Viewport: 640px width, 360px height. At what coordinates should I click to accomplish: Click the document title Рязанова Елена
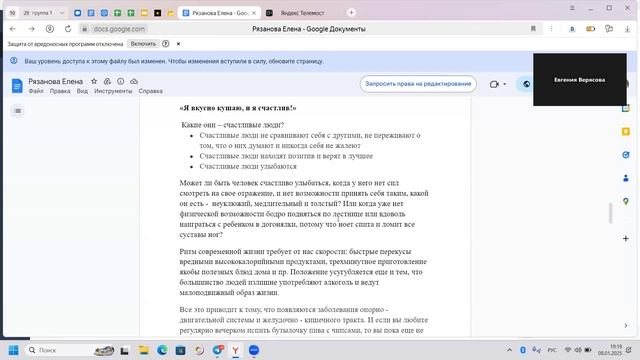point(56,81)
